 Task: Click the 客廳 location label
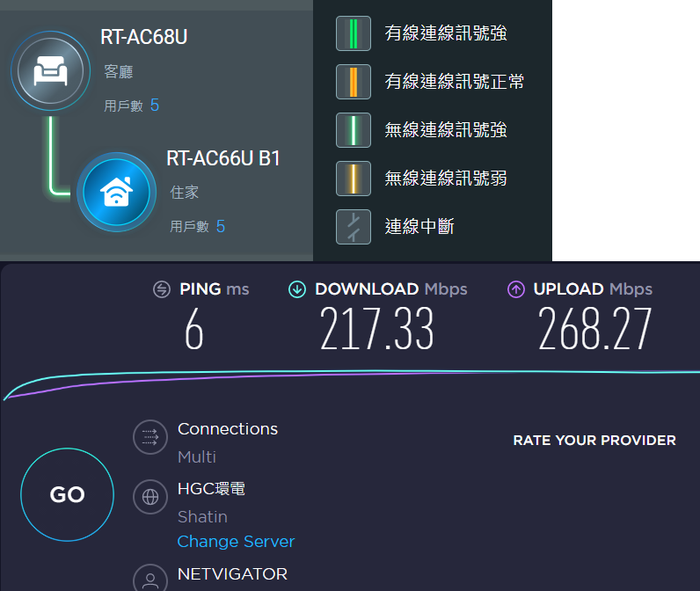(x=119, y=71)
